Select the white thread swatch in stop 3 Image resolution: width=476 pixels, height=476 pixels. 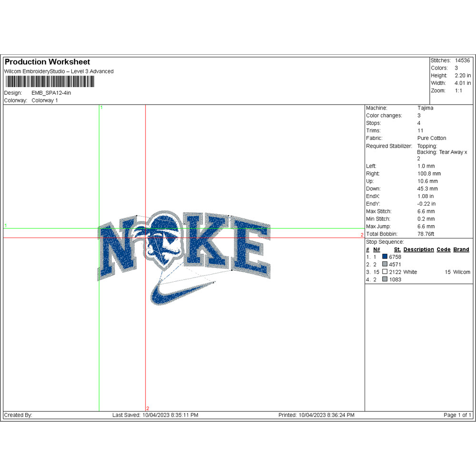[x=385, y=272]
